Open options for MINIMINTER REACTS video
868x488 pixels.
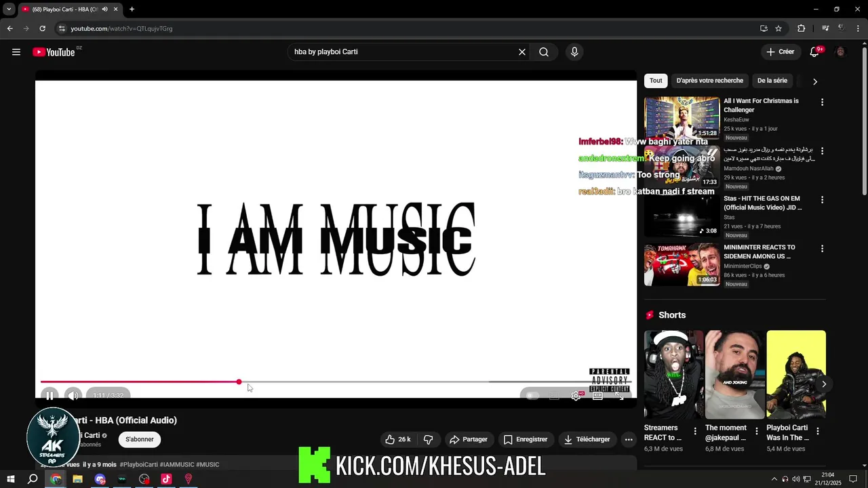click(x=822, y=249)
